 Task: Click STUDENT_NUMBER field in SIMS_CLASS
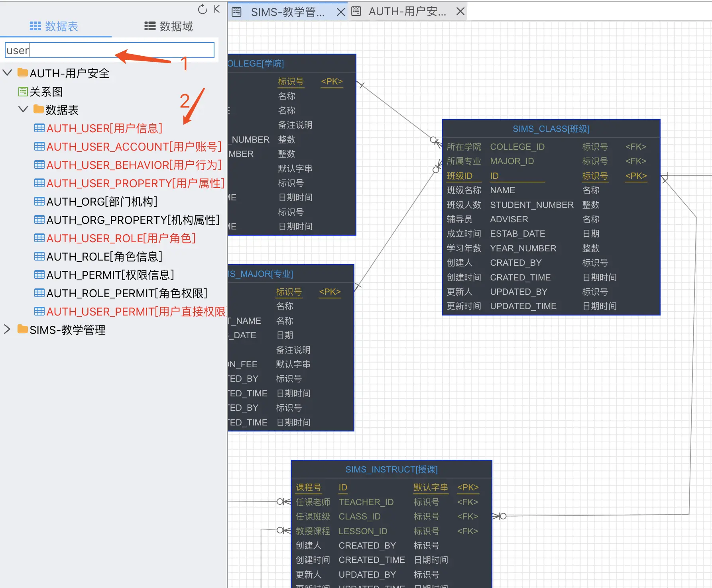click(532, 205)
